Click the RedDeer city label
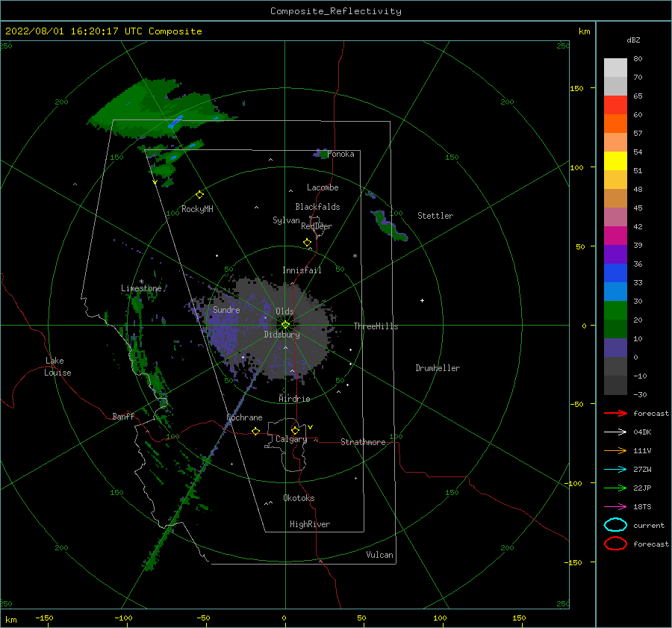The height and width of the screenshot is (628, 672). point(317,226)
